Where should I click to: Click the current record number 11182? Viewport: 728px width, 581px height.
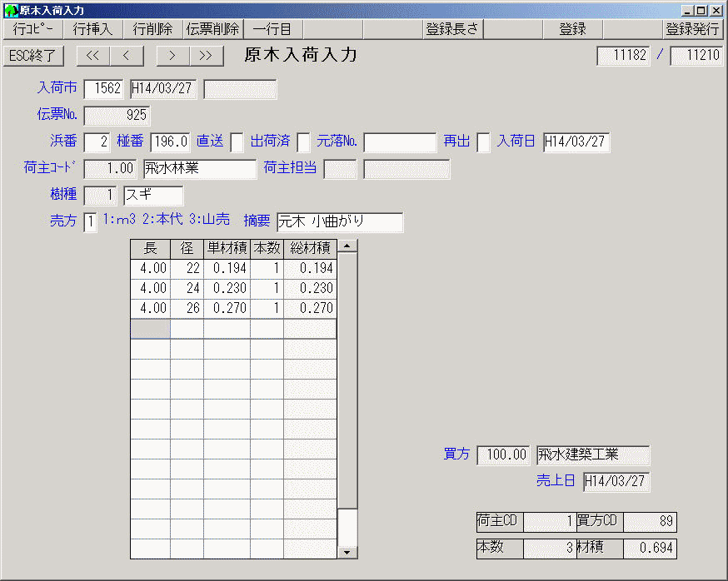coord(623,56)
